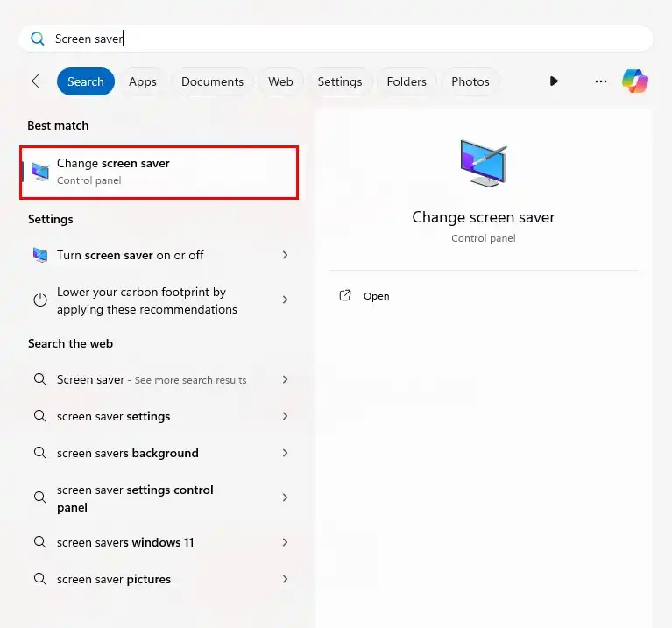Screen dimensions: 672x628
Task: Click Open in the preview pane
Action: click(376, 296)
